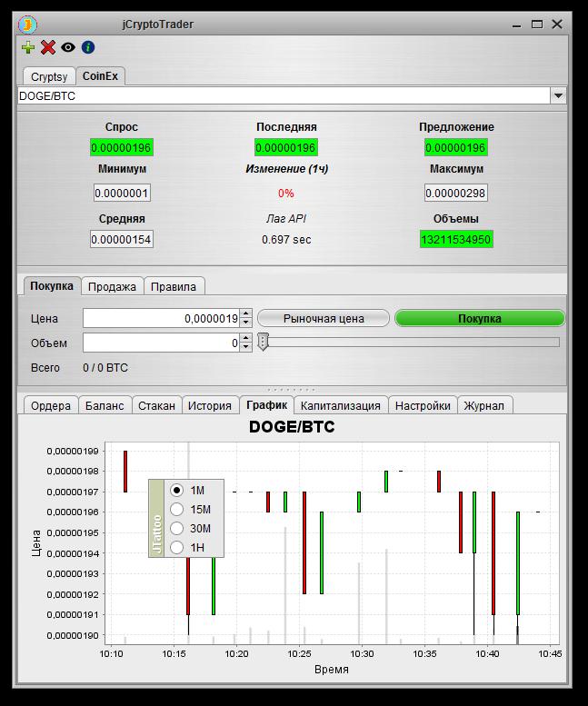This screenshot has width=588, height=706.
Task: Decrease the Цена value with down arrow
Action: pos(245,323)
